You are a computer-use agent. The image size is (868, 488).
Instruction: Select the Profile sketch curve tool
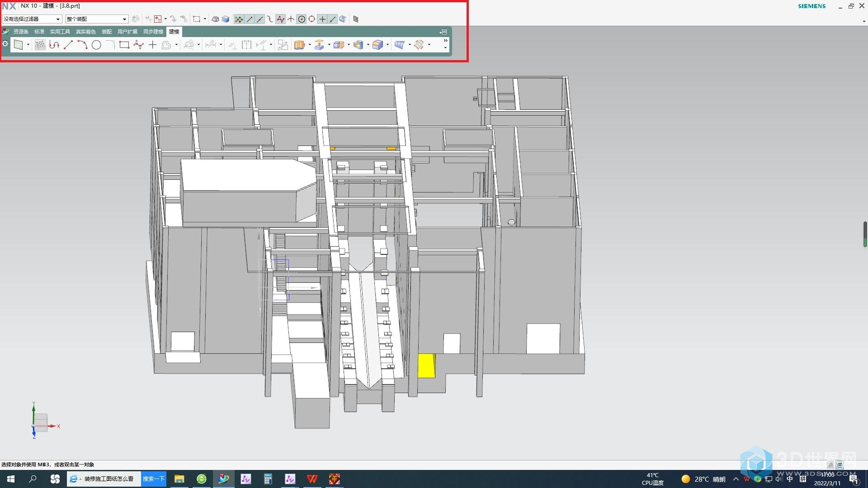pos(54,45)
